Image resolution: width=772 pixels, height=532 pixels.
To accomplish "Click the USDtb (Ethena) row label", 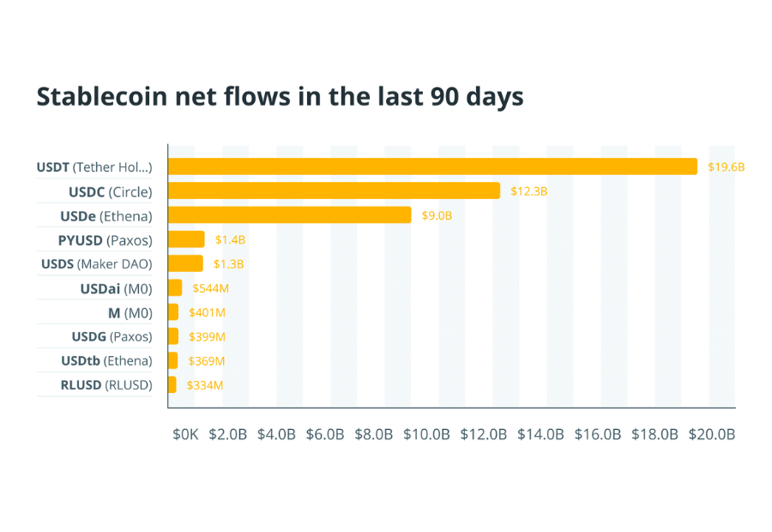I will [x=106, y=360].
